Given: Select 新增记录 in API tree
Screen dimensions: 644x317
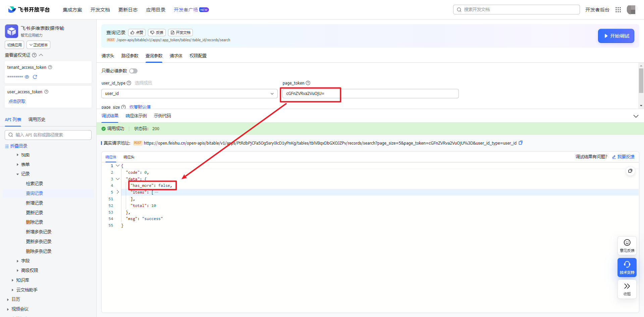Looking at the screenshot, I should (35, 203).
